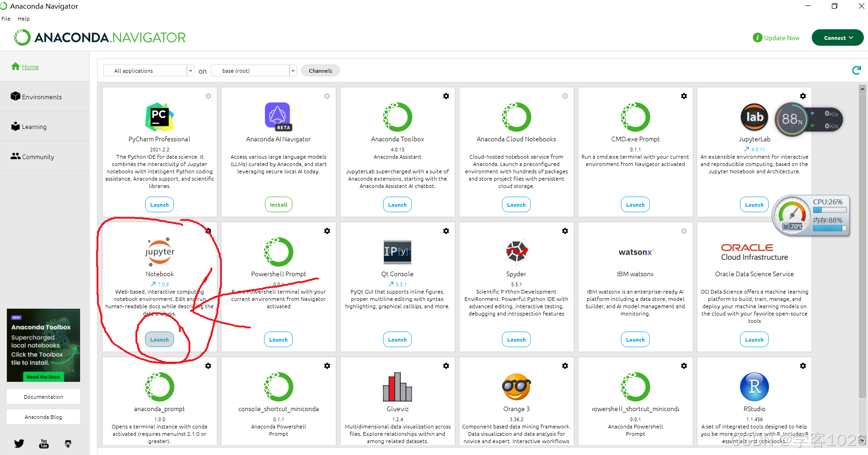Open the gear options on the Glueviz tile
868x455 pixels.
tap(446, 366)
